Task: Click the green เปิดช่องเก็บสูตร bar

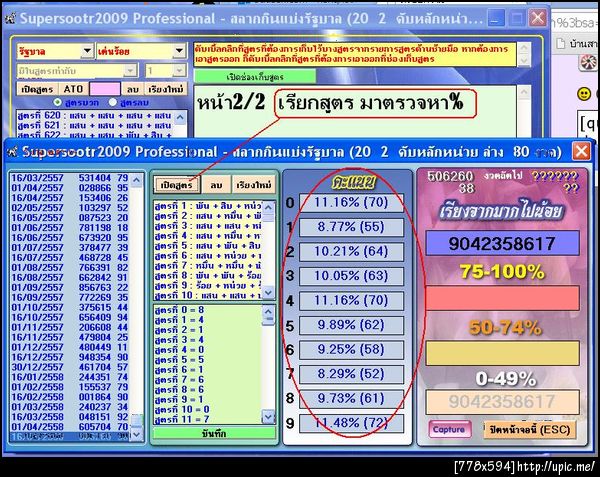Action: pyautogui.click(x=255, y=77)
